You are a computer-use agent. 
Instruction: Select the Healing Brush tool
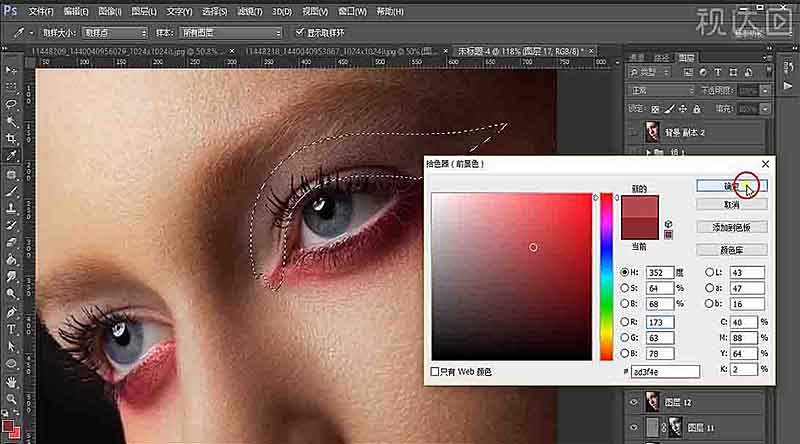[11, 175]
